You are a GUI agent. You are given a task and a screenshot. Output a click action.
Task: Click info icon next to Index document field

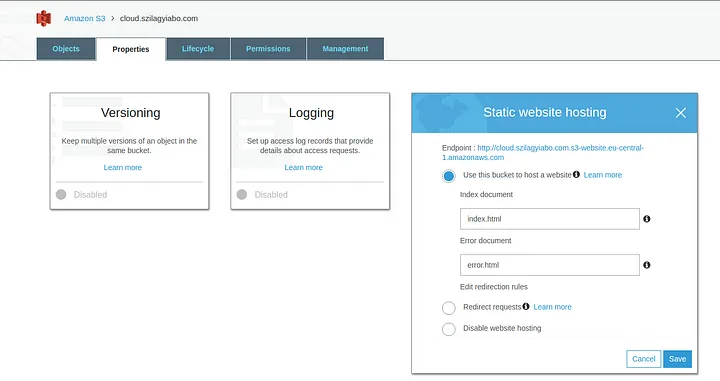pos(647,219)
